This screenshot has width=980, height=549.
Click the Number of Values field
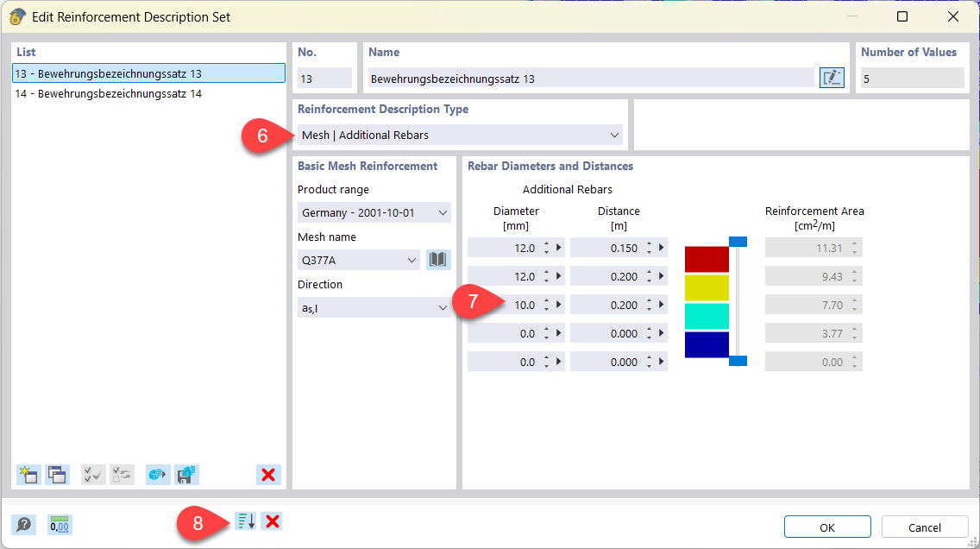tap(912, 79)
